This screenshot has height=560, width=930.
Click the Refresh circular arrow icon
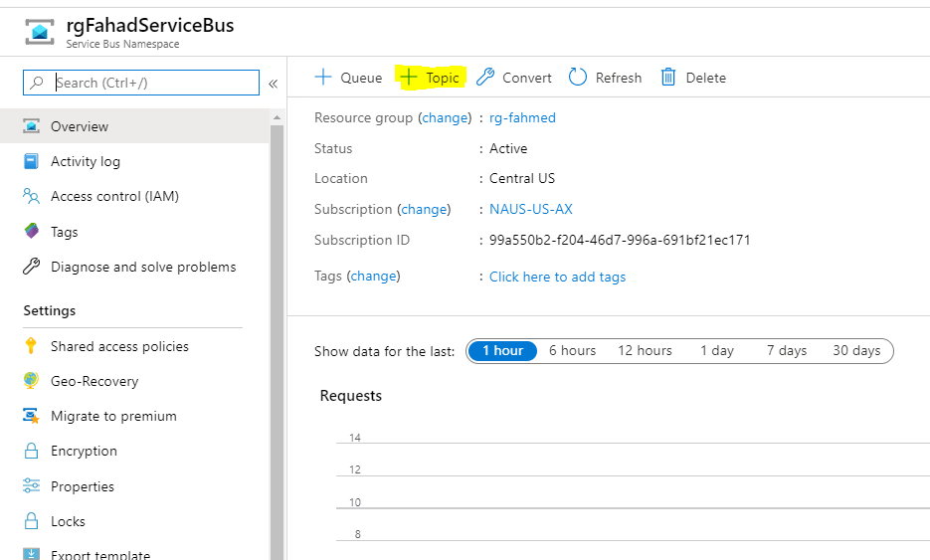(x=578, y=77)
